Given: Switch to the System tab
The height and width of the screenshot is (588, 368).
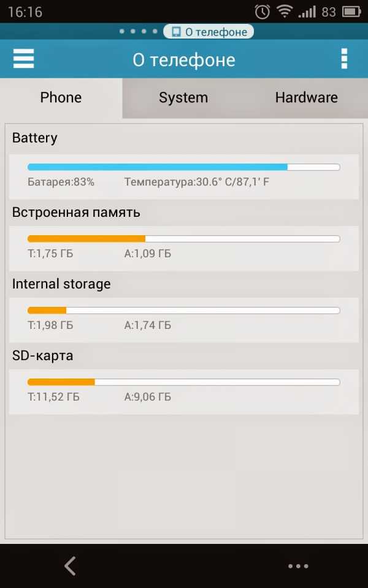Looking at the screenshot, I should pos(183,97).
